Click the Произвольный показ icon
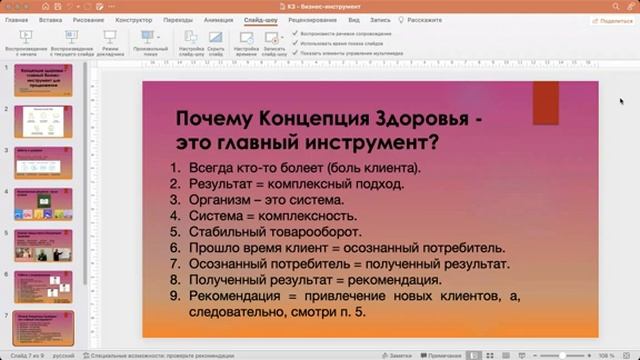 (x=147, y=37)
